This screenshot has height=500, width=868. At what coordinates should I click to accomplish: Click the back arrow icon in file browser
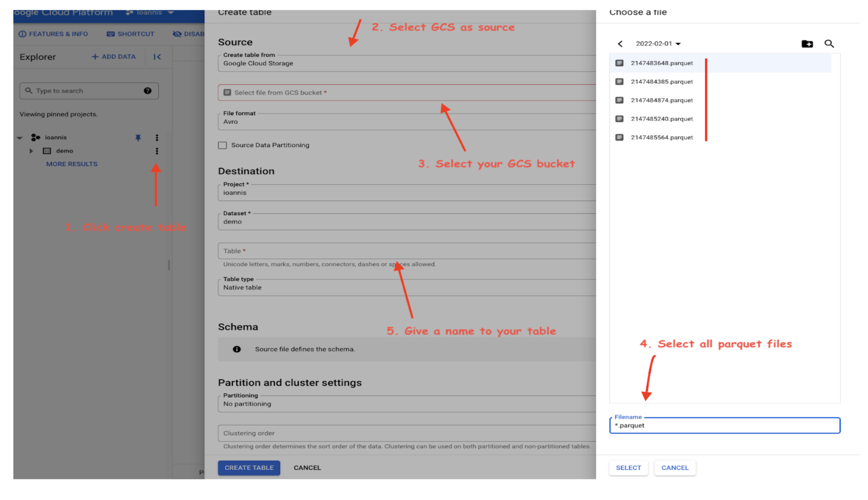pyautogui.click(x=620, y=44)
